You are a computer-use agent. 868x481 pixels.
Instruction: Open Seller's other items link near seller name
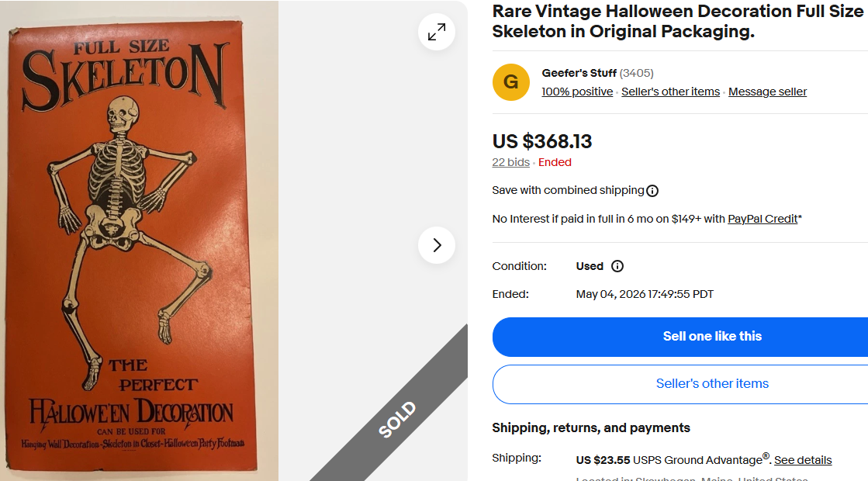pyautogui.click(x=670, y=92)
